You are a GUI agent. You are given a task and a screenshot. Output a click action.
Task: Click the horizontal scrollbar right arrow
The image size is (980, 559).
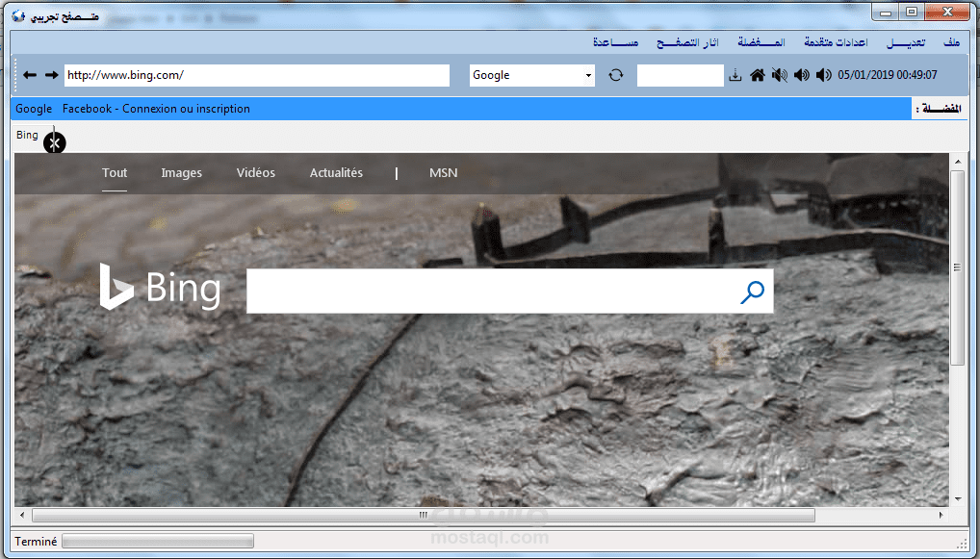(x=941, y=516)
